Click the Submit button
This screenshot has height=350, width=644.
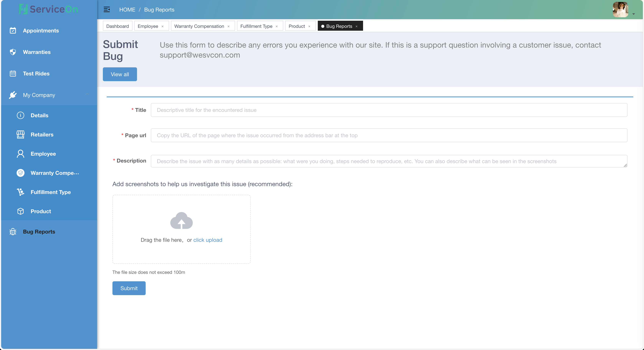coord(129,288)
